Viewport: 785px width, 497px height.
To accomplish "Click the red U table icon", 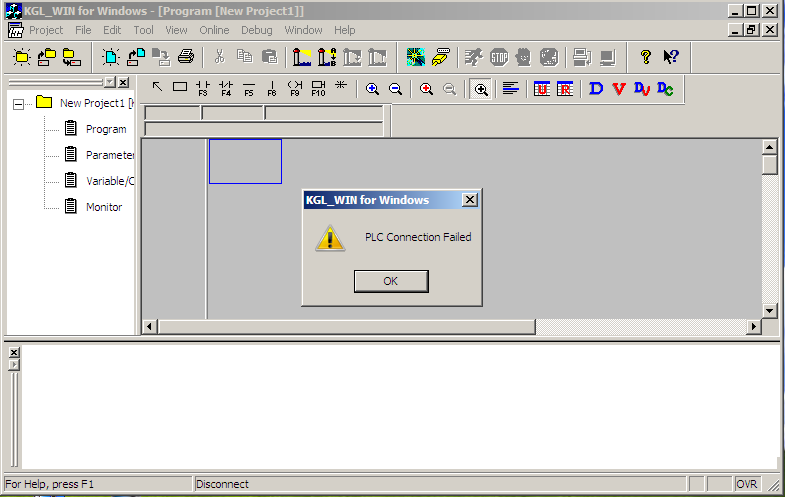I will point(542,89).
